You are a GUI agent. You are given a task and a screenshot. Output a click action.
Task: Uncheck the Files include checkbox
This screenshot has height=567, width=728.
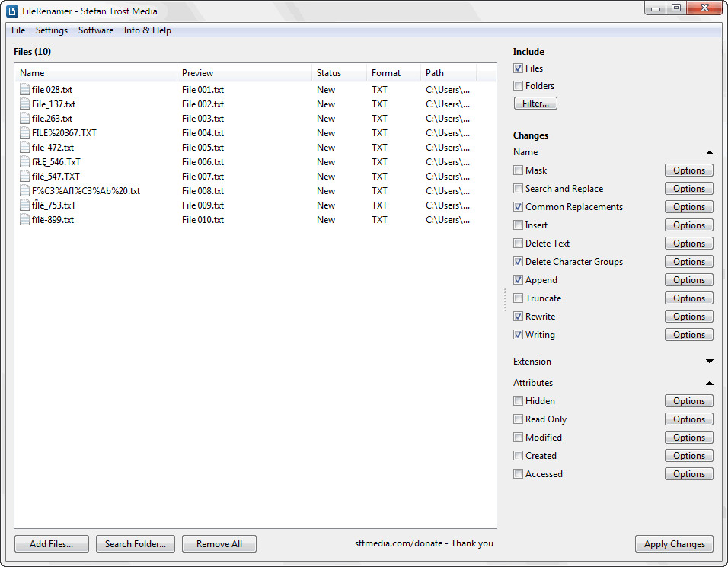point(518,68)
